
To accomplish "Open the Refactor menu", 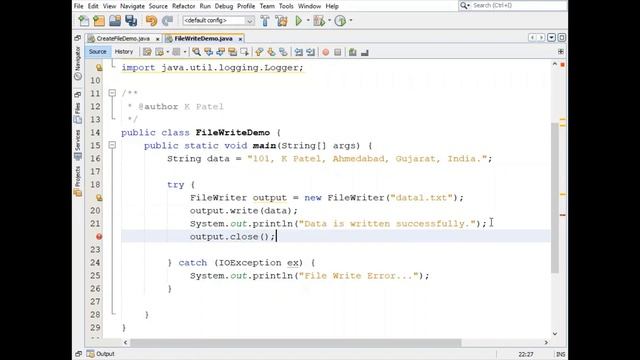I will pos(184,6).
